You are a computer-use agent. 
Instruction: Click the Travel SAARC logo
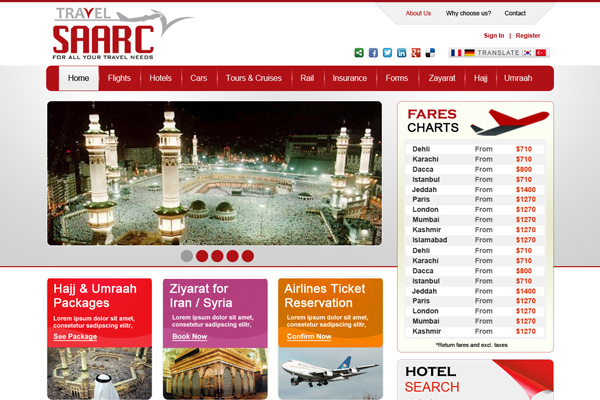pyautogui.click(x=122, y=34)
